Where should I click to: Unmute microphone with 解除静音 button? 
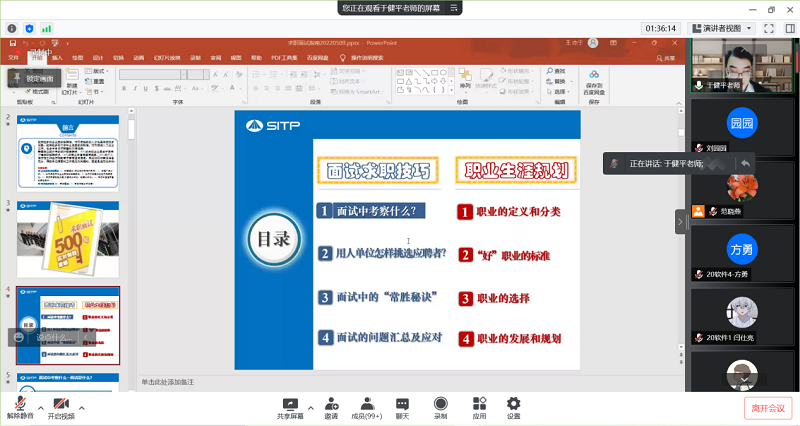point(20,406)
